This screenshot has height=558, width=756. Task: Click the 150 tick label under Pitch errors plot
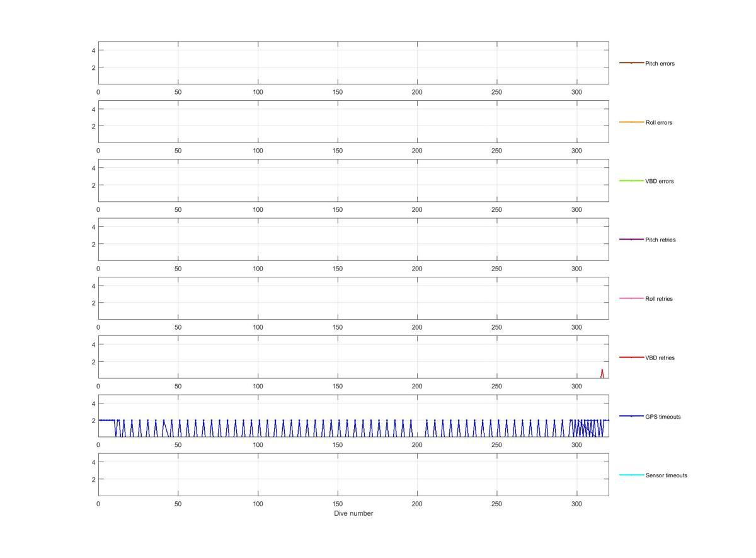338,92
